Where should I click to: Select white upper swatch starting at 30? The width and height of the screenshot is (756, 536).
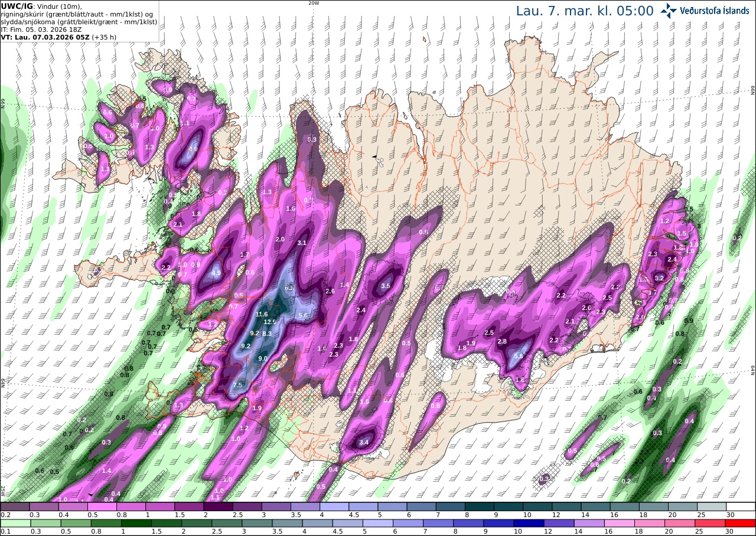(x=741, y=506)
